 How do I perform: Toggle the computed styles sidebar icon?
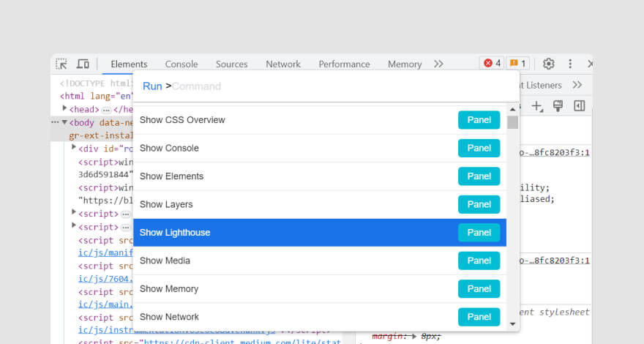[579, 106]
